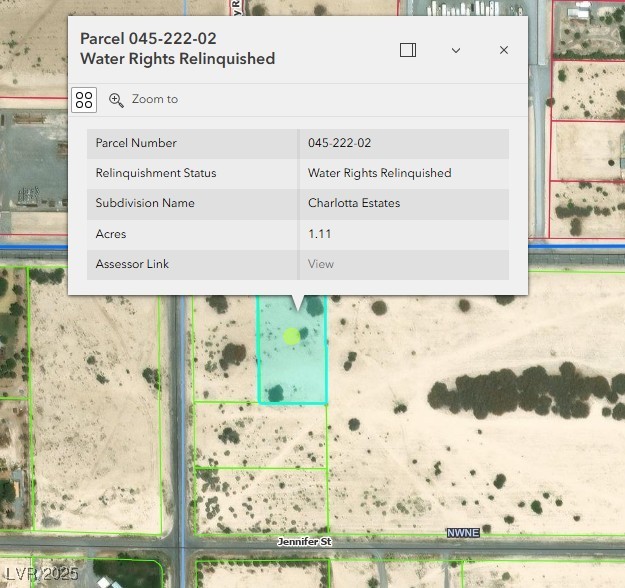Select the Parcel Number value 045-222-02
Image resolution: width=625 pixels, height=588 pixels.
[340, 143]
